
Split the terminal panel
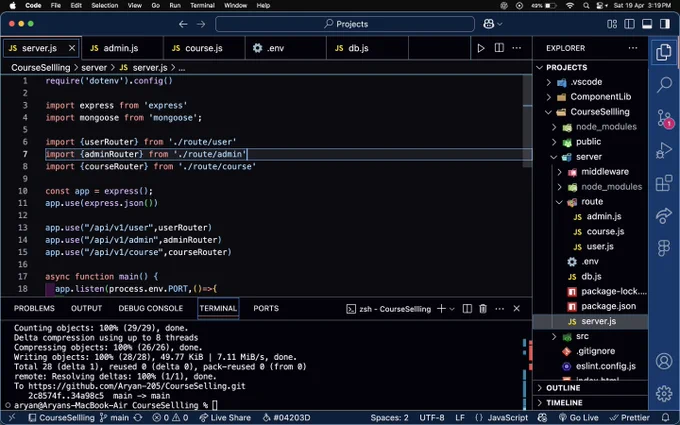pyautogui.click(x=467, y=308)
